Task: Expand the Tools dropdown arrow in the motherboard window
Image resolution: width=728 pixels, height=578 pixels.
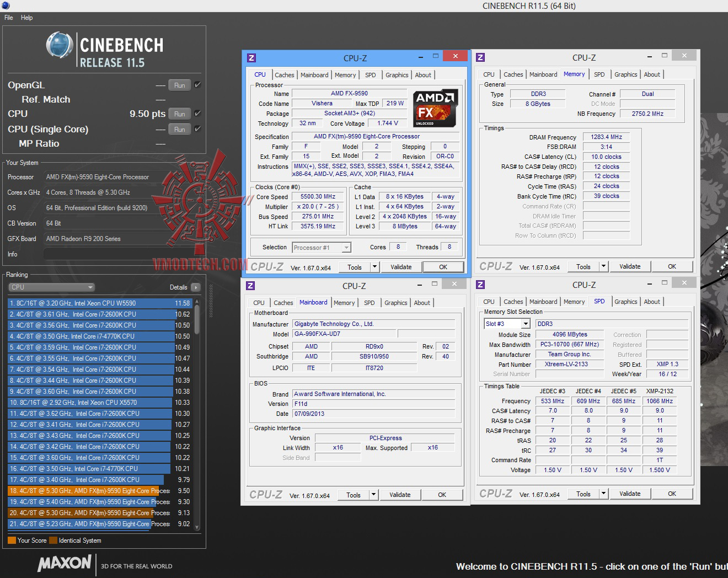Action: 373,495
